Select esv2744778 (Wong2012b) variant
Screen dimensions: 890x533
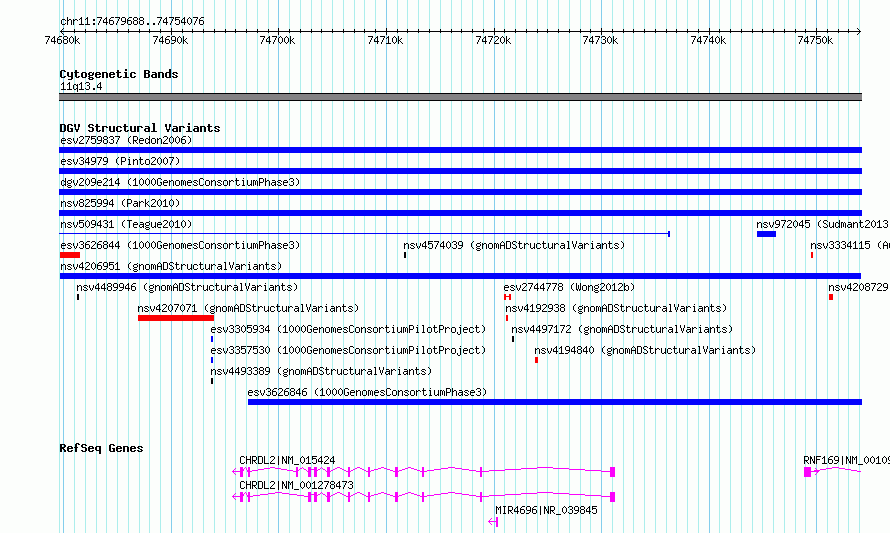coord(569,287)
